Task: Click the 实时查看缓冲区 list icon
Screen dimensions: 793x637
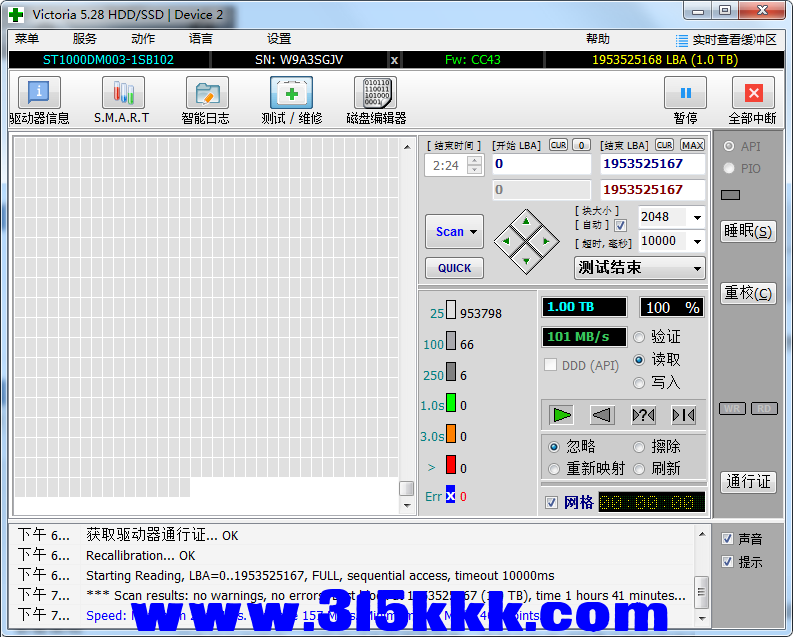Action: pos(682,40)
